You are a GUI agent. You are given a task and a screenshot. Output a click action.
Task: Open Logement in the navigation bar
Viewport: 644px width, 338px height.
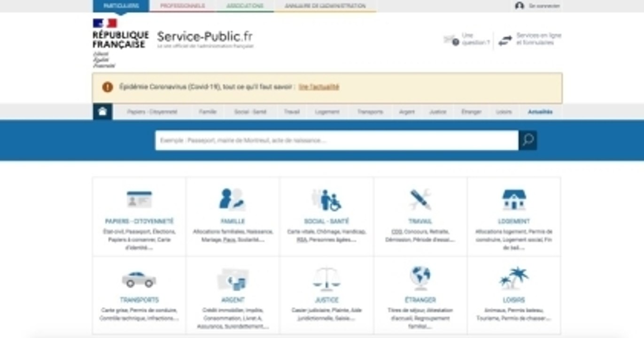(x=327, y=112)
